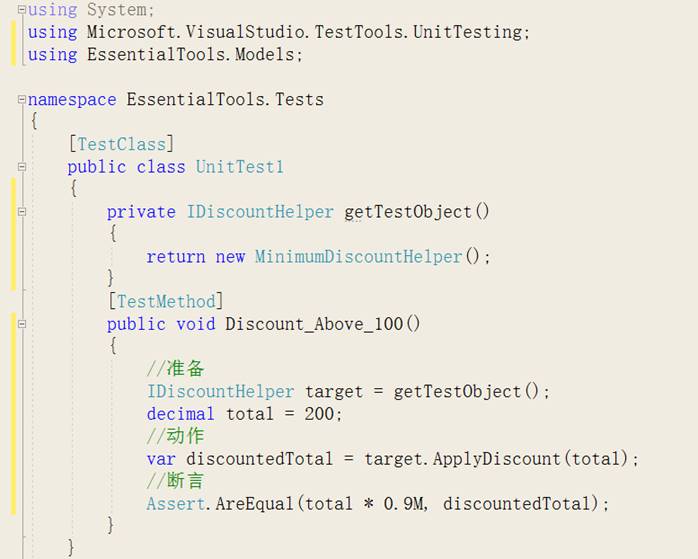The height and width of the screenshot is (559, 698).
Task: Click the TestMethod attribute
Action: click(x=165, y=301)
